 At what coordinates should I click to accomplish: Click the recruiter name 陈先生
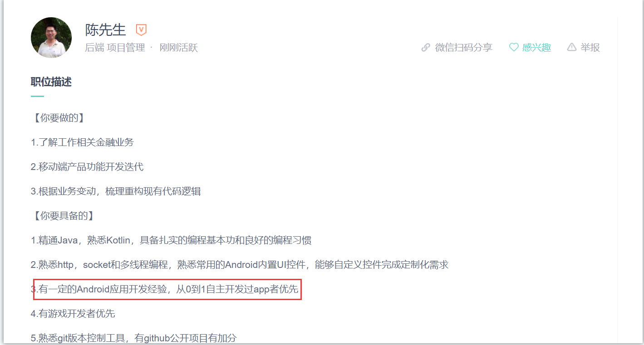pyautogui.click(x=106, y=30)
